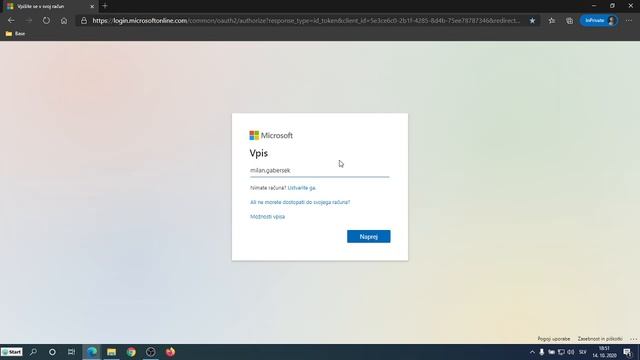
Task: Open the can't access your account link
Action: tap(300, 202)
